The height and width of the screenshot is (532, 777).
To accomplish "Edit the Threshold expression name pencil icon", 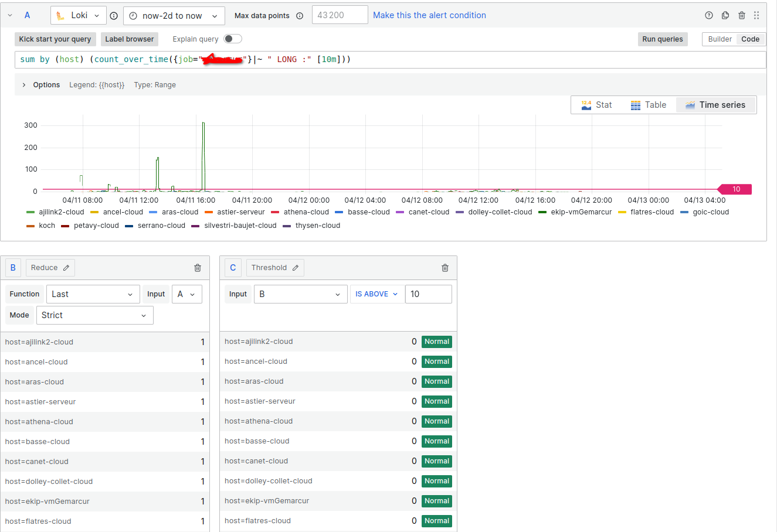I will coord(296,268).
